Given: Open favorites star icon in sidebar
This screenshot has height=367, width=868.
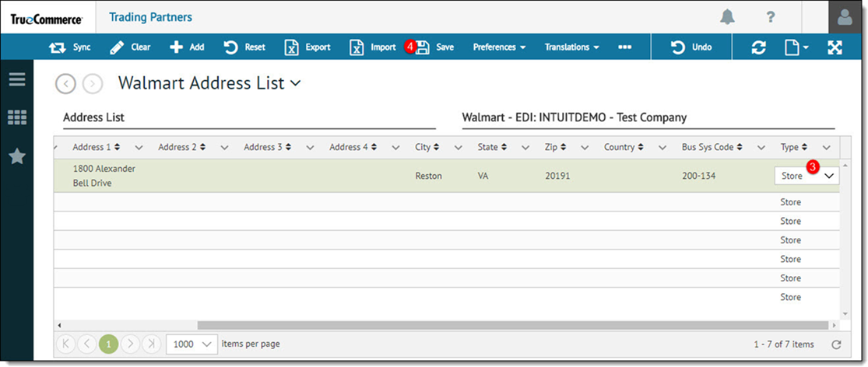Looking at the screenshot, I should [17, 156].
